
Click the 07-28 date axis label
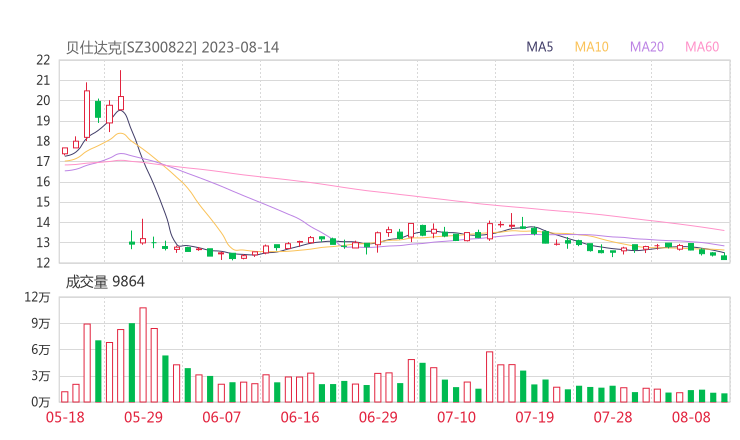(613, 417)
